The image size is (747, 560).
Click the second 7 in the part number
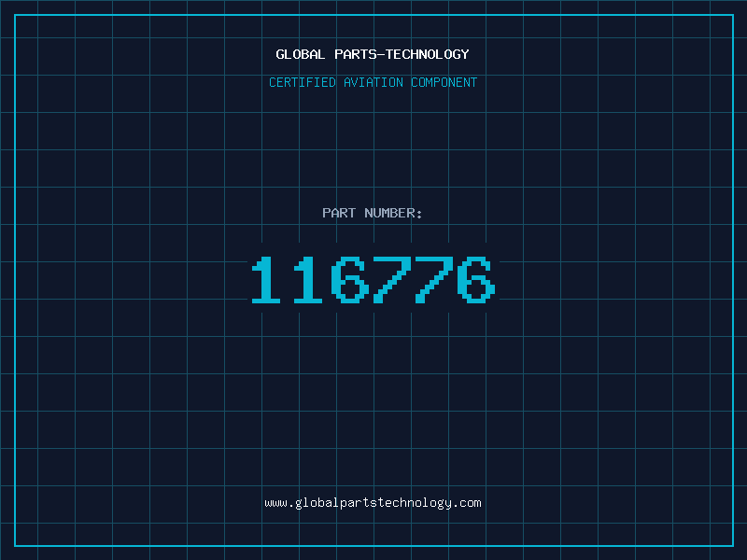(434, 280)
